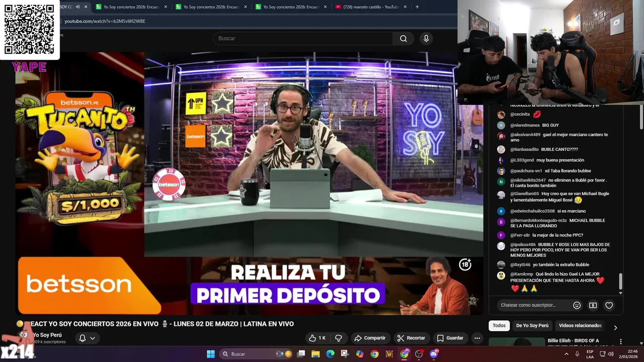Show hidden system tray icons chevron
644x362 pixels.
click(566, 354)
